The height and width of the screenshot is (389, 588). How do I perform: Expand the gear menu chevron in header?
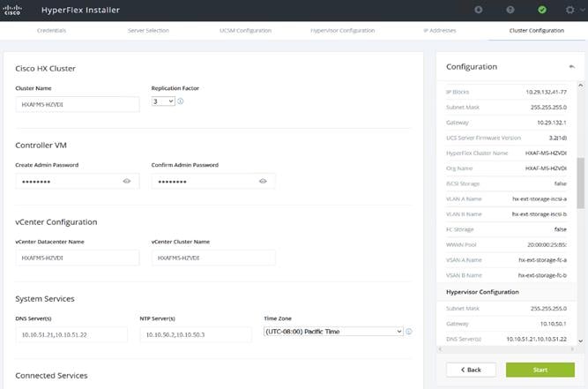(582, 10)
